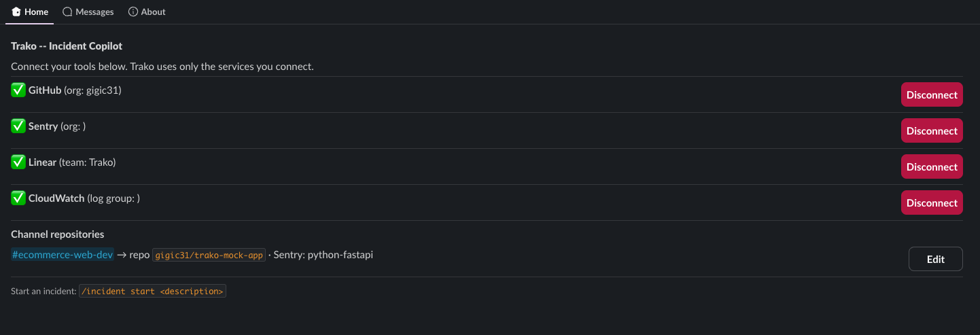This screenshot has height=335, width=980.
Task: Click the green checkmark beside CloudWatch
Action: [x=18, y=198]
